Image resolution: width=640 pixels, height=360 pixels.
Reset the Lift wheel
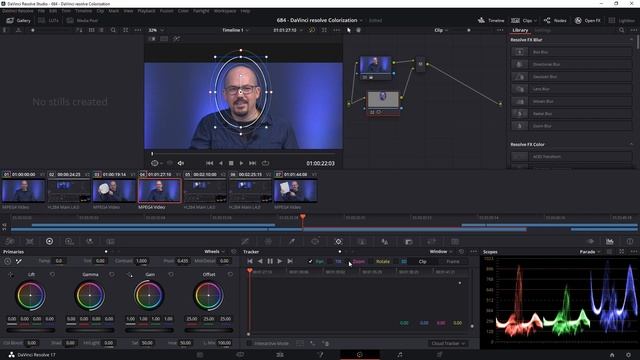(52, 275)
